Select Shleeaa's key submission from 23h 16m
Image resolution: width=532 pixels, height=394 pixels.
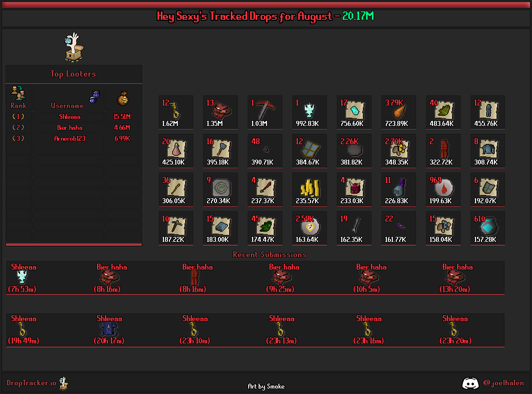coord(369,330)
